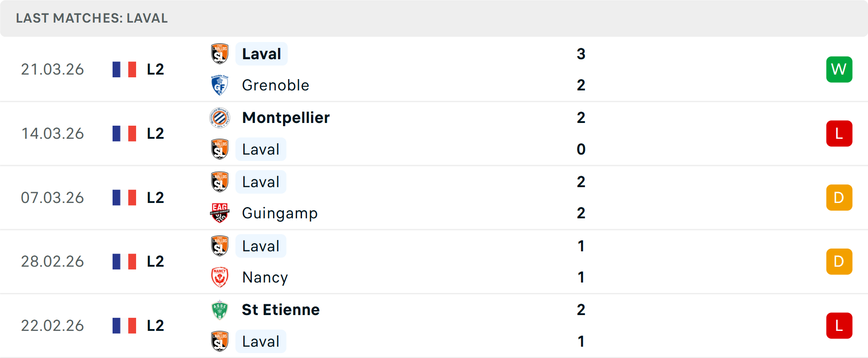Click the Nancy club crest icon
Image resolution: width=868 pixels, height=358 pixels.
(220, 277)
